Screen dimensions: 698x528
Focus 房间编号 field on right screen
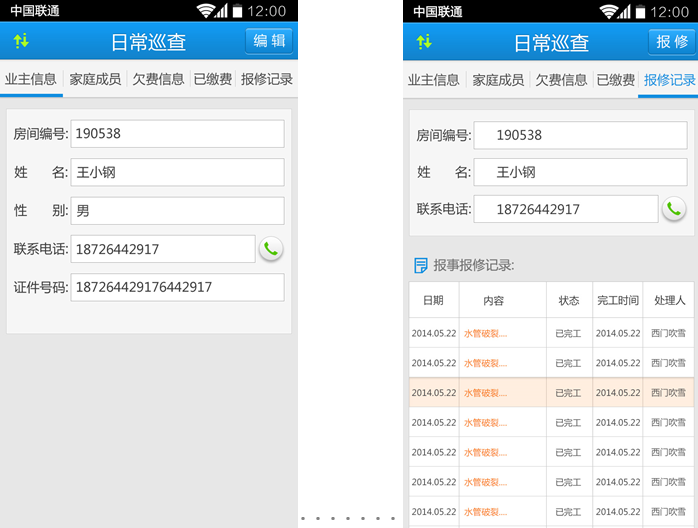click(580, 135)
